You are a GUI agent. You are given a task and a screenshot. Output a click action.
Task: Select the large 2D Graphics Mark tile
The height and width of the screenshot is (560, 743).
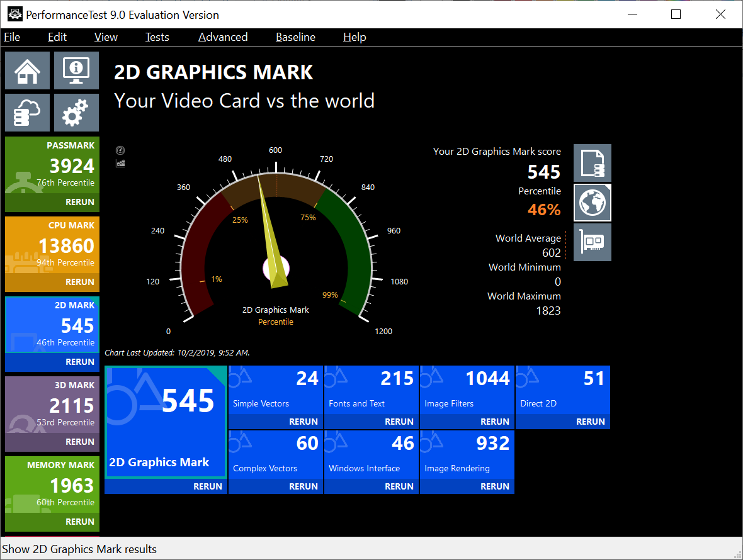166,422
